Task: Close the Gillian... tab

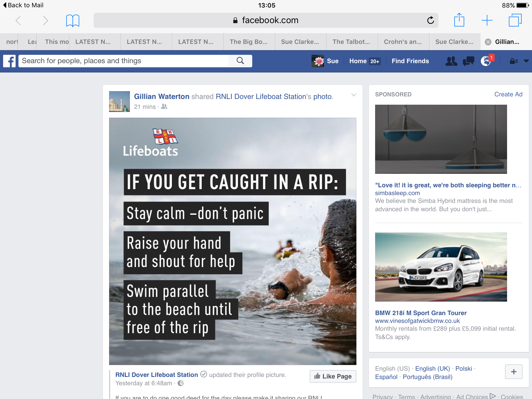Action: coord(488,42)
